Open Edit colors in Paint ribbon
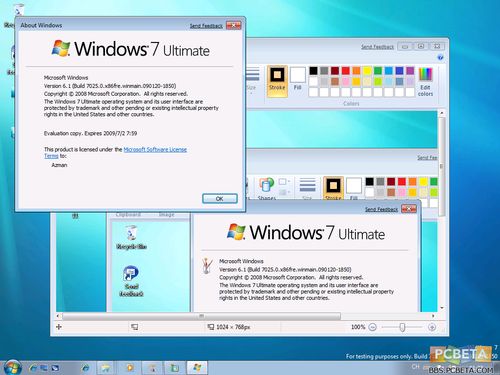Viewport: 500px width, 375px height. (x=425, y=82)
